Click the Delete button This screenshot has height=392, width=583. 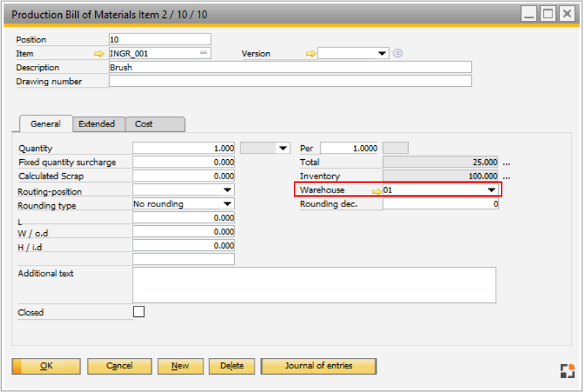(x=231, y=366)
